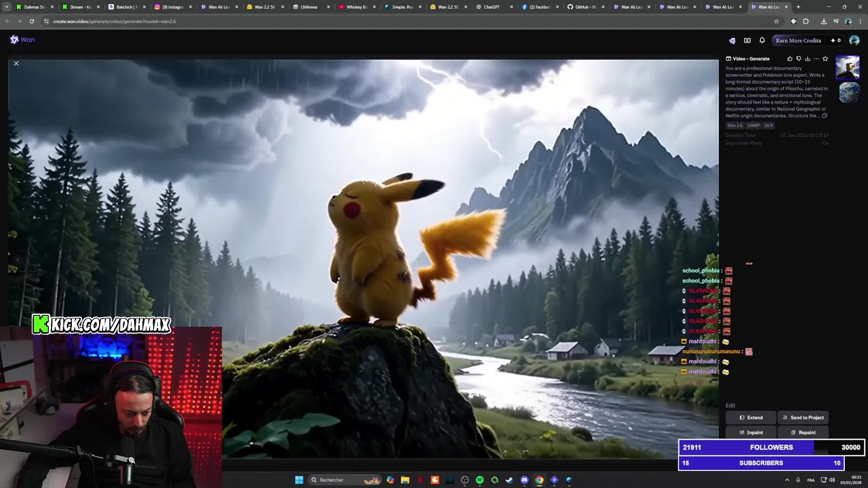
Task: Favorite the video with the star icon
Action: 825,59
